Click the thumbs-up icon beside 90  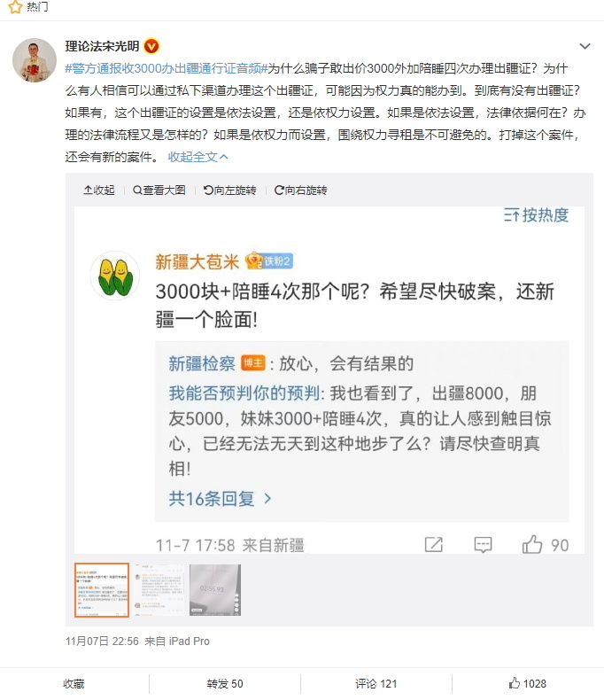click(x=532, y=545)
